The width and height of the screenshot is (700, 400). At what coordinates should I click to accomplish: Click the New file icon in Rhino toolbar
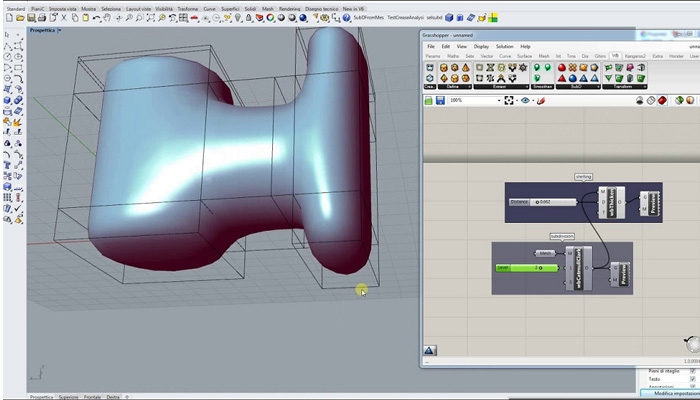pyautogui.click(x=7, y=19)
